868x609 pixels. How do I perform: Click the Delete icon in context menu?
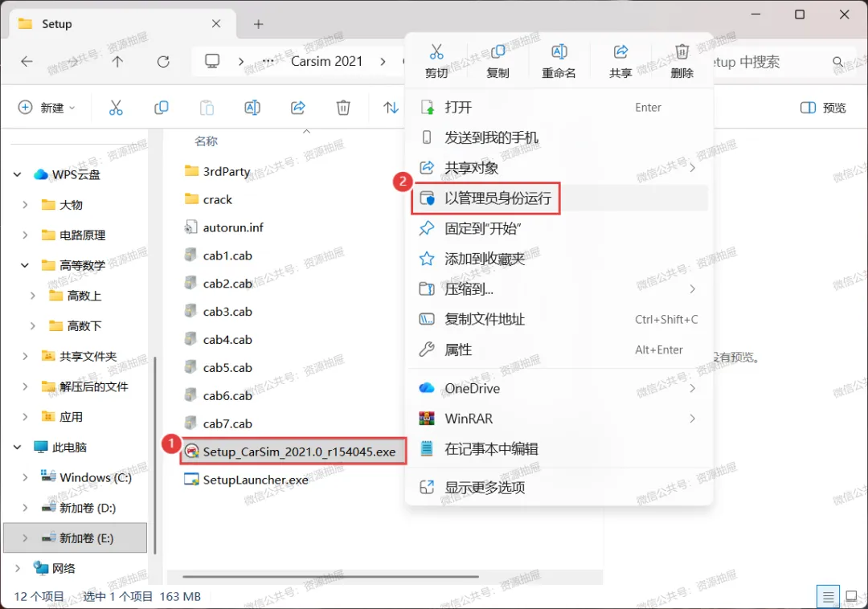pos(682,52)
